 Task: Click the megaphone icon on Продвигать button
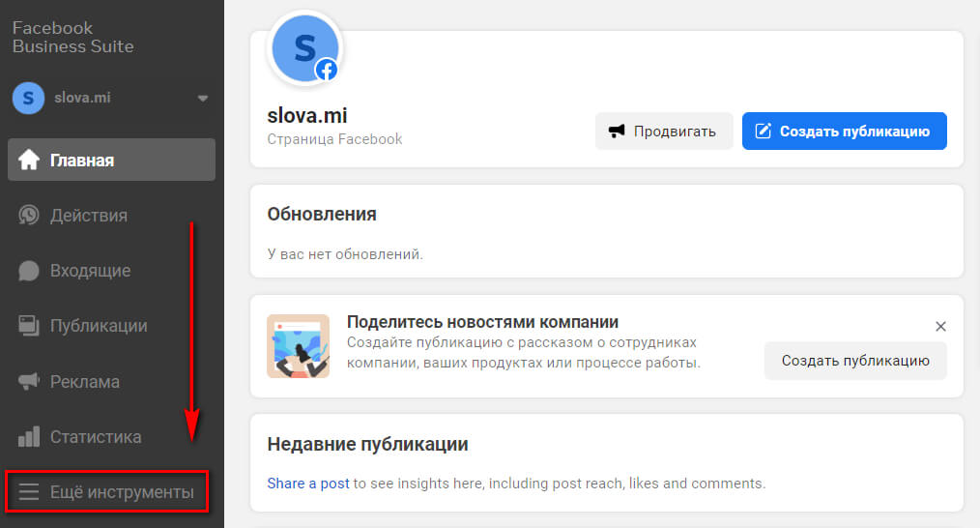coord(617,131)
